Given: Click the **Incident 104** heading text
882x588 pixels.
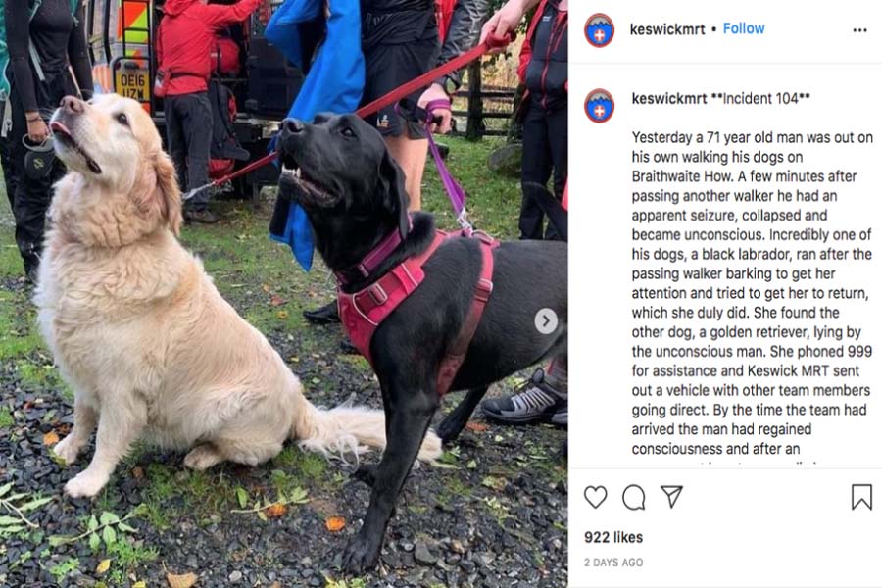Looking at the screenshot, I should point(759,98).
